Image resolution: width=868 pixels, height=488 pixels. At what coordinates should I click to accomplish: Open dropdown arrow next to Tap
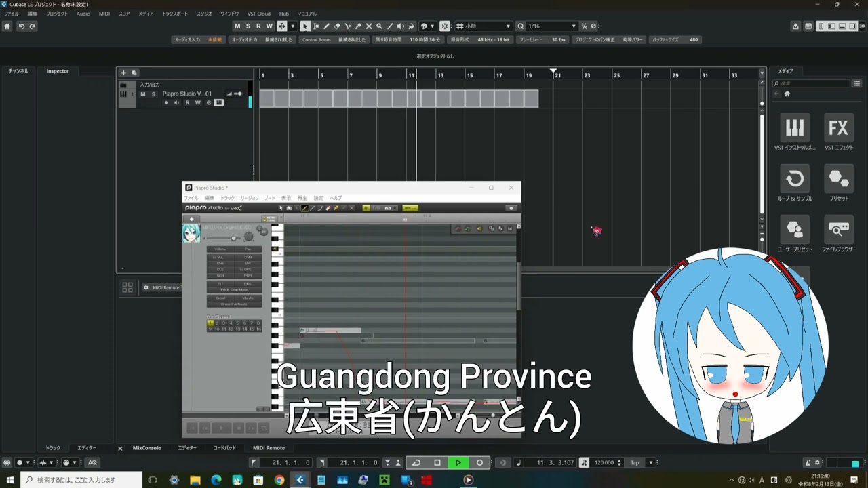(651, 463)
